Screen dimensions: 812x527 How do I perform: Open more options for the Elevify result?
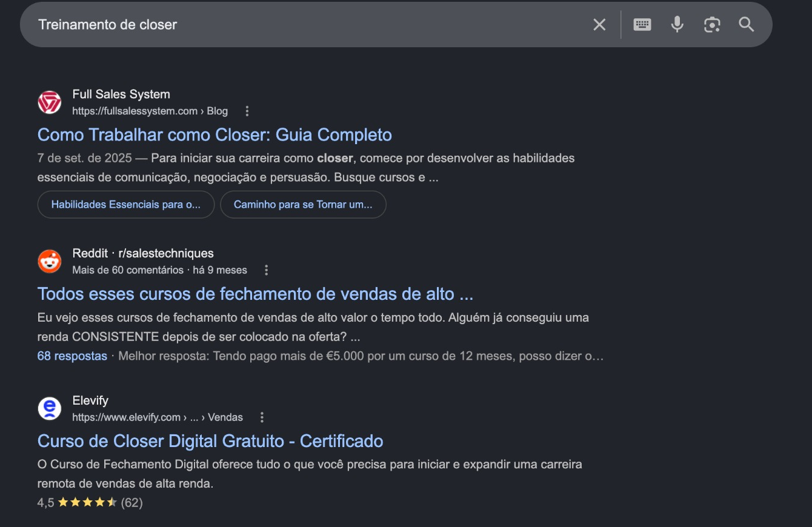click(x=262, y=417)
